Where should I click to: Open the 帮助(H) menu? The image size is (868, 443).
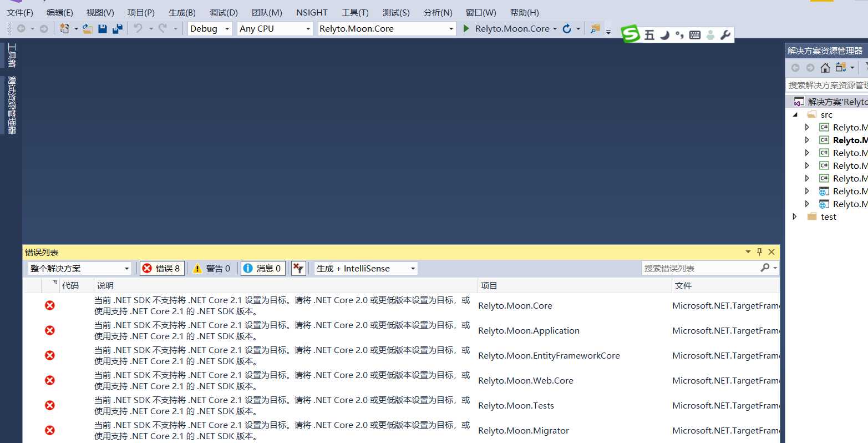tap(524, 12)
